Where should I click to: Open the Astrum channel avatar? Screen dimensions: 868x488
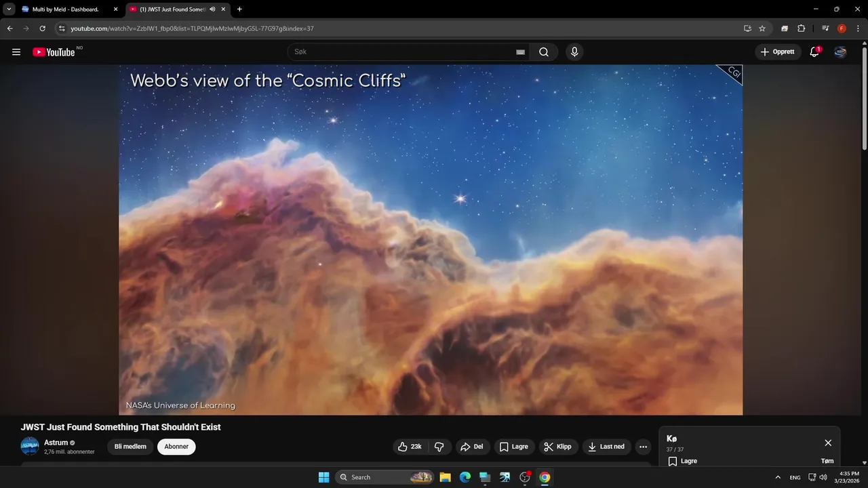[30, 446]
